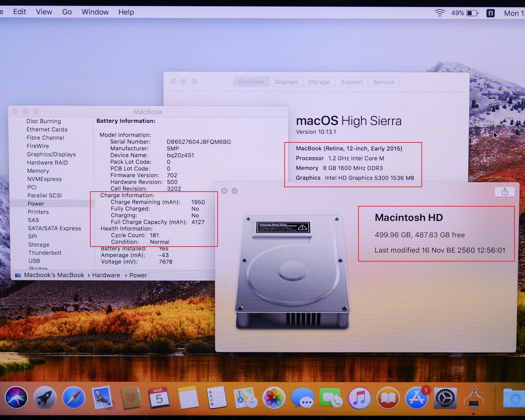525x420 pixels.
Task: Open iTunes from the dock
Action: click(x=360, y=398)
